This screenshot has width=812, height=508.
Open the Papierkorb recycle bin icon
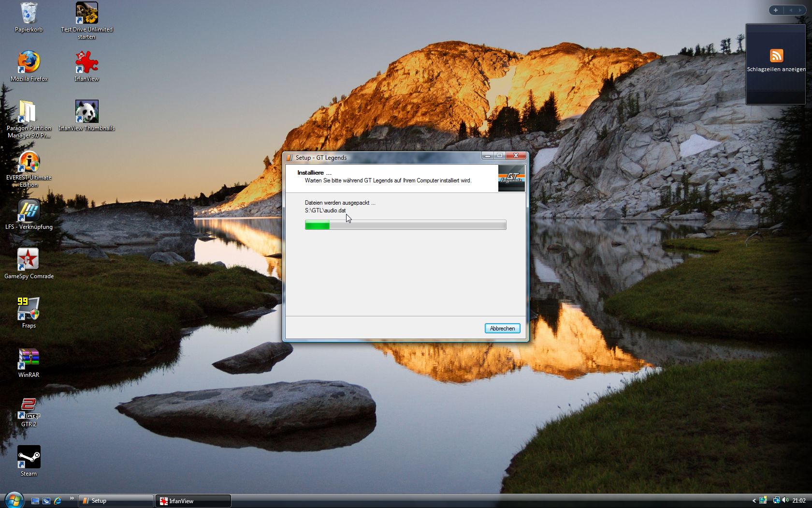click(29, 17)
